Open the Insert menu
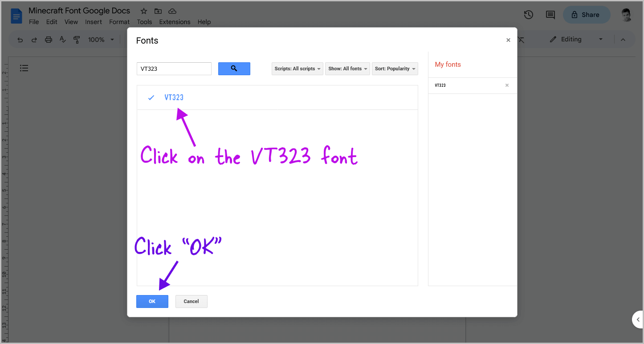This screenshot has height=344, width=644. click(x=94, y=22)
